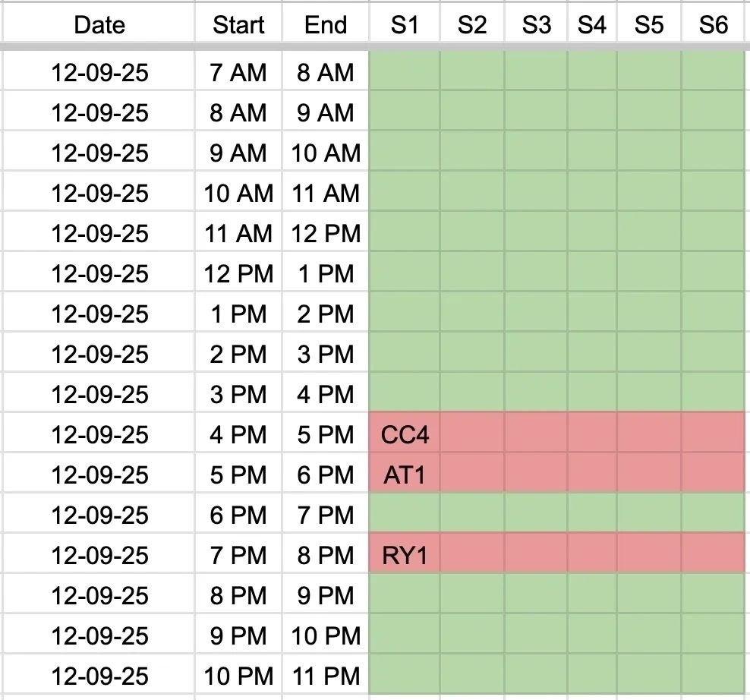The height and width of the screenshot is (700, 750).
Task: Click the RY1 booking cell
Action: 405,556
